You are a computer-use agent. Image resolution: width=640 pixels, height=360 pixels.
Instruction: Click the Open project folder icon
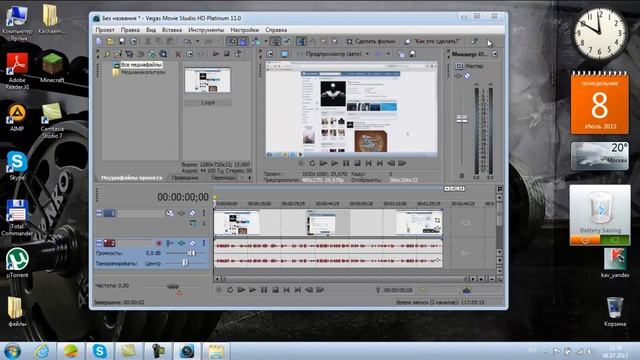(111, 41)
